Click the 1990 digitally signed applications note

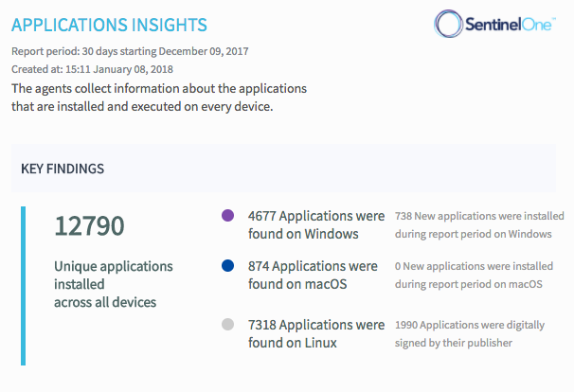coord(470,333)
